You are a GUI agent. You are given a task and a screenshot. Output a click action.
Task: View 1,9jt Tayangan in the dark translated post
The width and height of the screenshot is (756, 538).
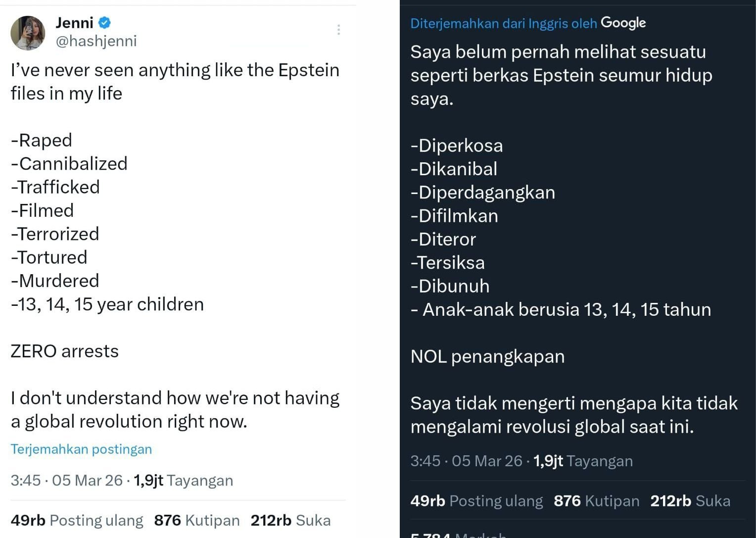[583, 461]
